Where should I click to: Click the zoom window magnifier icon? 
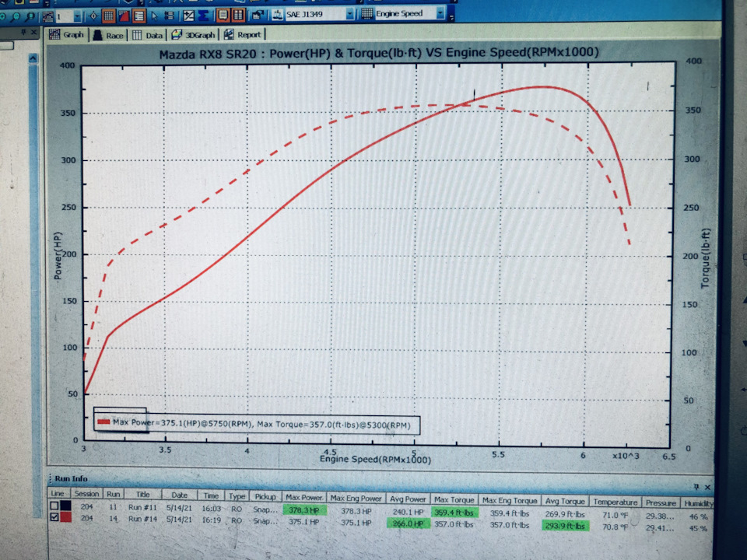tap(30, 16)
